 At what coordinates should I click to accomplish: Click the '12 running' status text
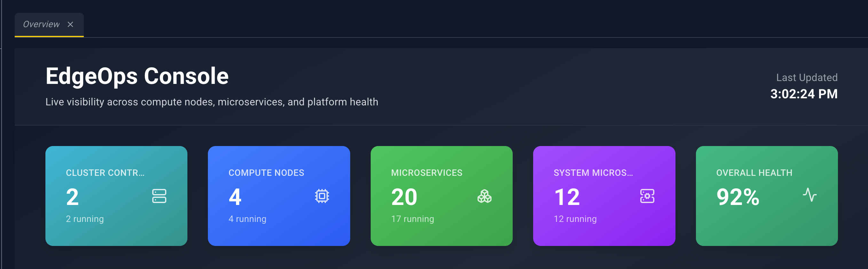click(575, 219)
